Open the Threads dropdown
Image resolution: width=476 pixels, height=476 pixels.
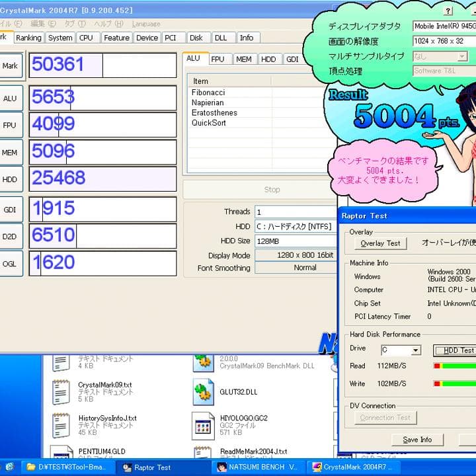click(x=296, y=212)
